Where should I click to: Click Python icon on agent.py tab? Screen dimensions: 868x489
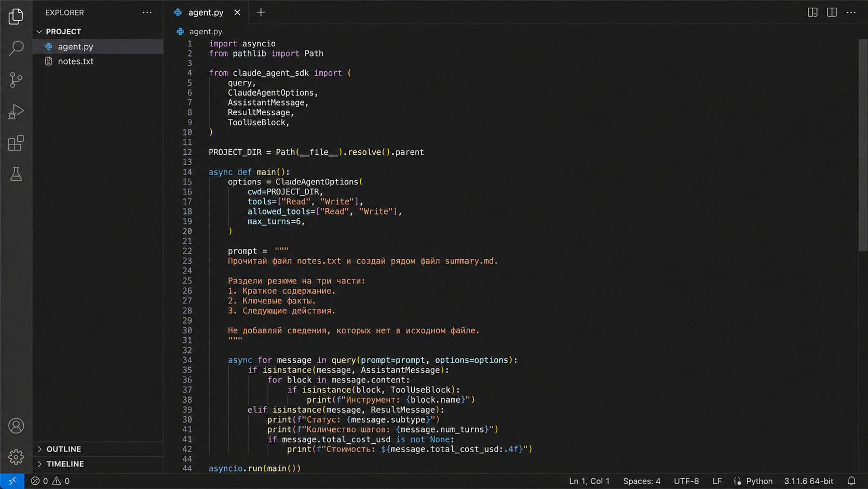tap(178, 12)
